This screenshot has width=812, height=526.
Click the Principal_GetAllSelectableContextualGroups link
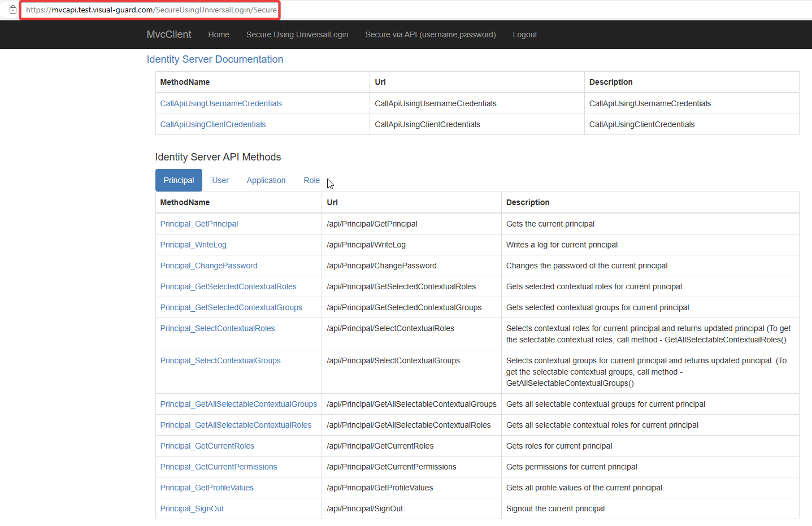click(x=238, y=404)
